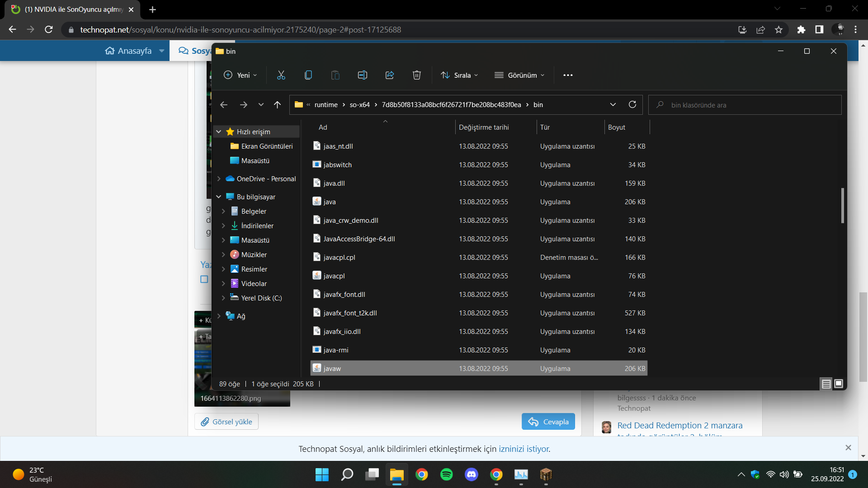The image size is (868, 488).
Task: Click the Cevapla reply button
Action: 548,422
